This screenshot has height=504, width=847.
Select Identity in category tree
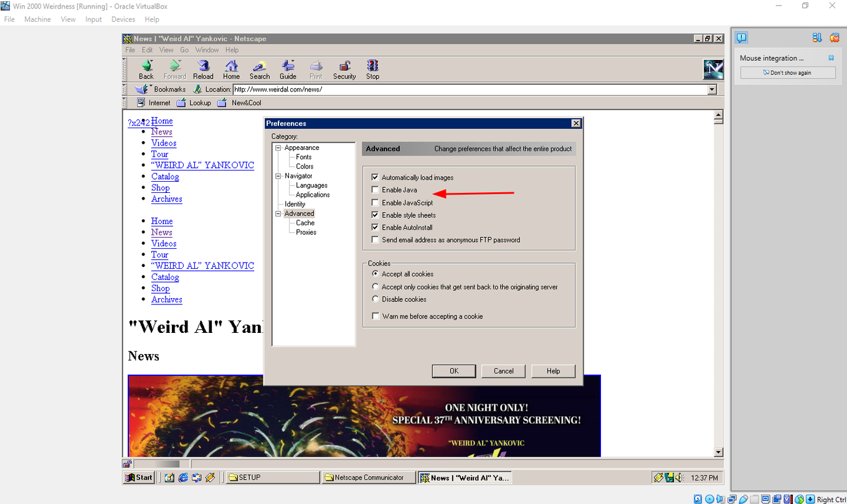(x=295, y=204)
